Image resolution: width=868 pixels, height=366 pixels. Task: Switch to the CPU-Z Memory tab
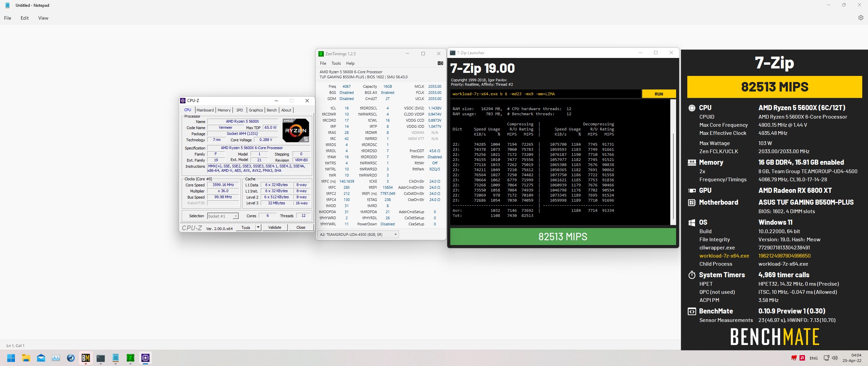click(224, 110)
